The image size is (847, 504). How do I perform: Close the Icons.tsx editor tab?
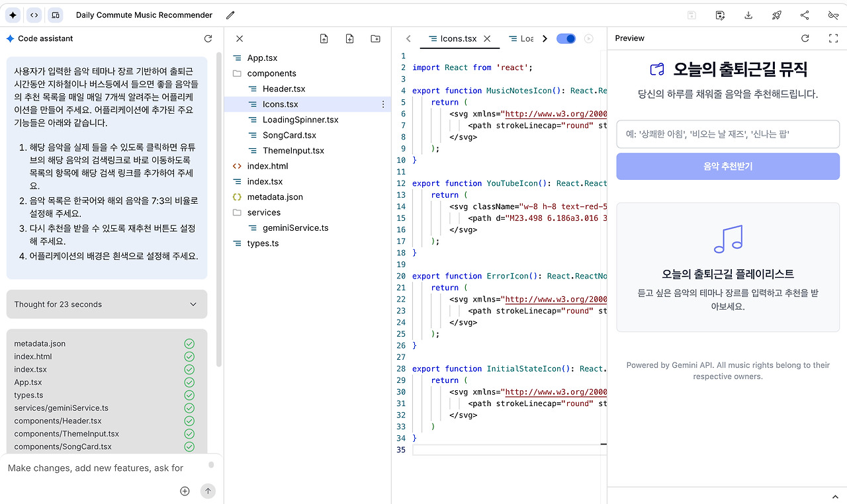pos(487,39)
